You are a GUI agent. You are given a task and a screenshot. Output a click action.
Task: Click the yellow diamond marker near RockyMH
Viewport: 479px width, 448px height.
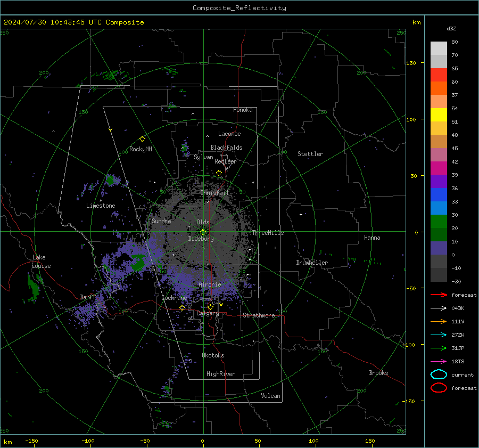[x=142, y=139]
